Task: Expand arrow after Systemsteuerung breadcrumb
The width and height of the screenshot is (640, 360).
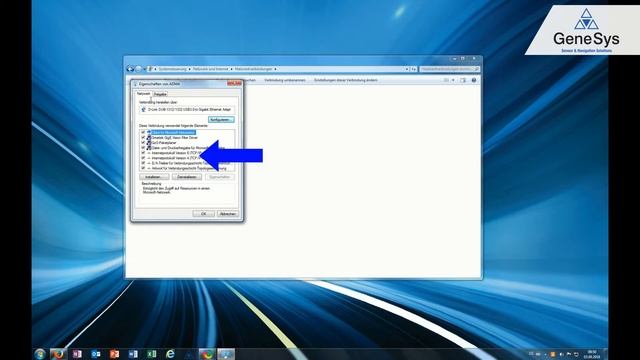Action: pyautogui.click(x=189, y=69)
